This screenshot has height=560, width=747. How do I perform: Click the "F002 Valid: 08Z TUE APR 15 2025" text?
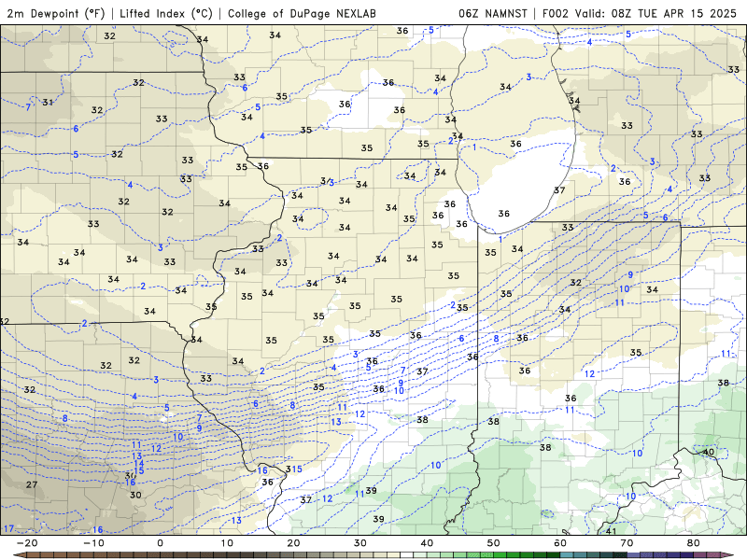click(640, 13)
